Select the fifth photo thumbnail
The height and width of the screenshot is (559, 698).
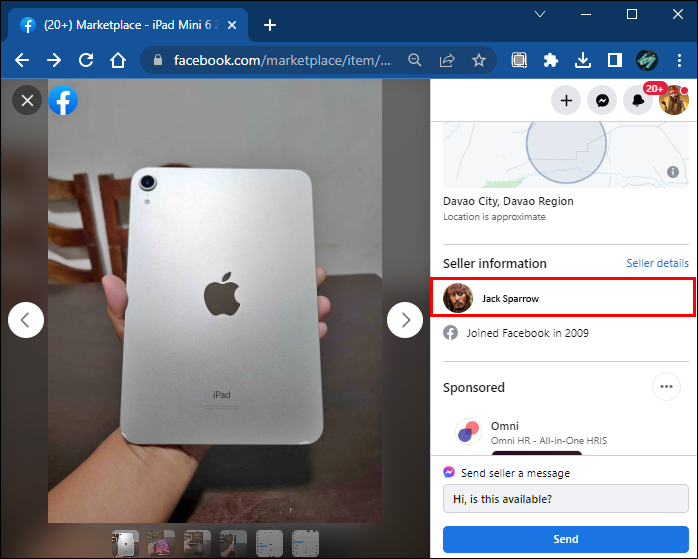click(x=269, y=543)
